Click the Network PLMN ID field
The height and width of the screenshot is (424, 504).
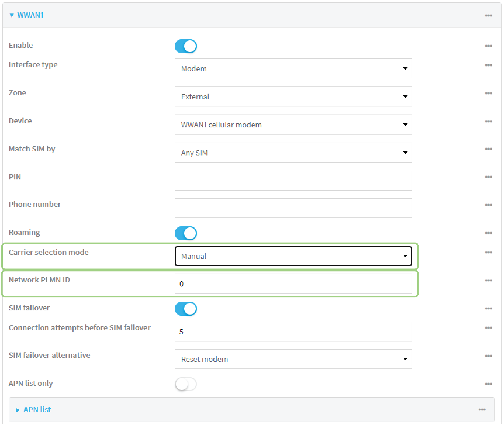pyautogui.click(x=293, y=284)
